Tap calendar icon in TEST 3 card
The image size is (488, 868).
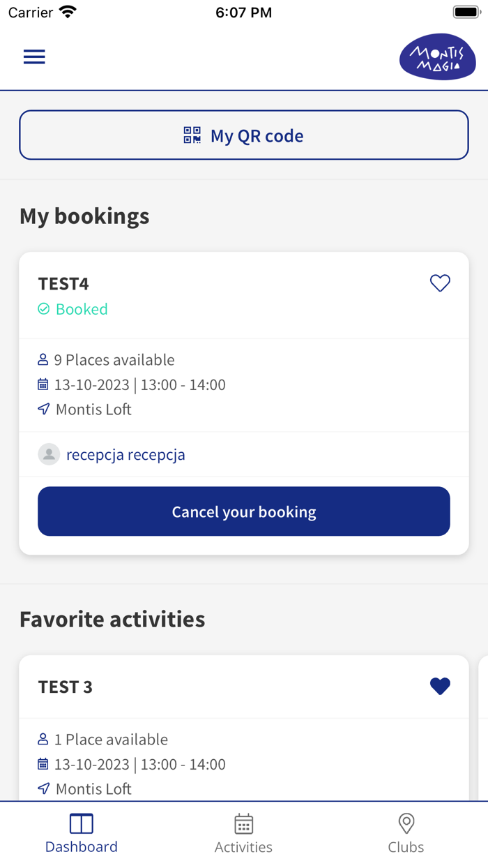click(x=43, y=765)
